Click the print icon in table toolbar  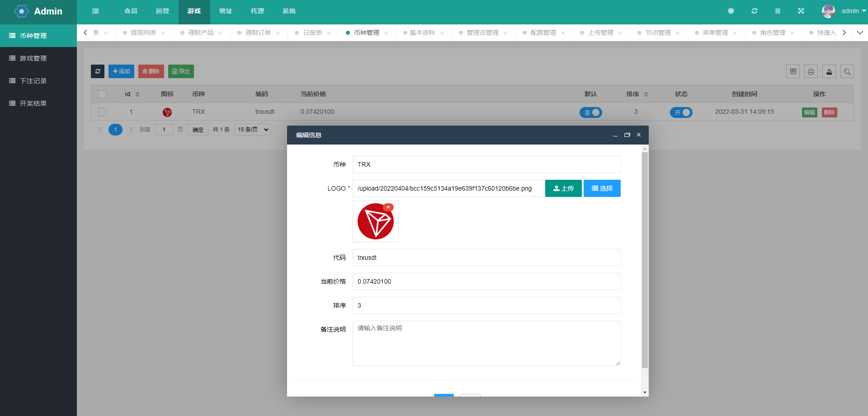pyautogui.click(x=811, y=71)
